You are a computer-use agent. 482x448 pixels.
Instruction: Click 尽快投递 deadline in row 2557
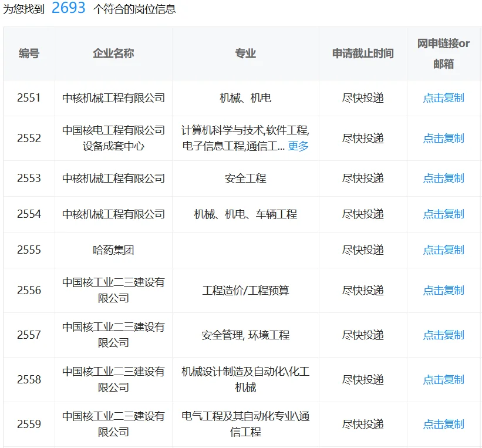point(363,335)
